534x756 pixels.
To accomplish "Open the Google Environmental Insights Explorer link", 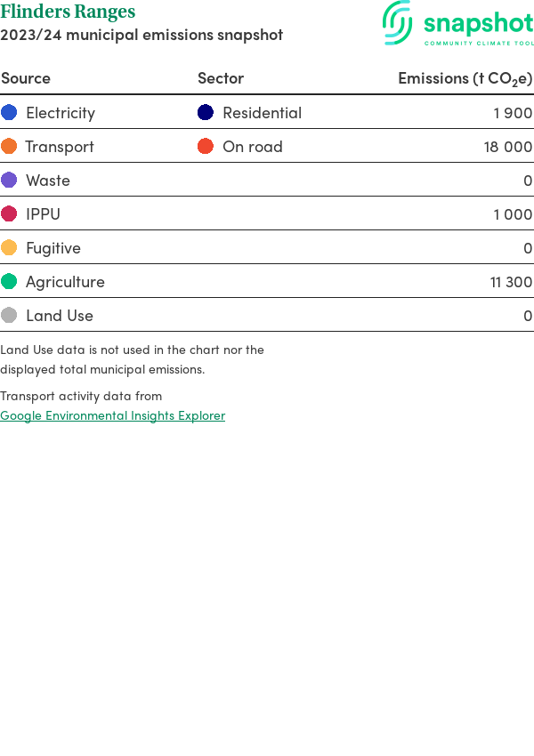I will (112, 415).
